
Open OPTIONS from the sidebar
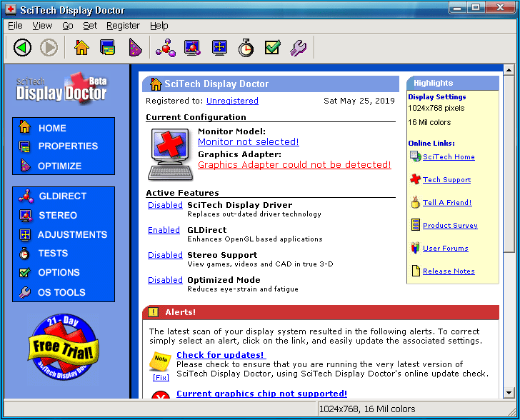pyautogui.click(x=59, y=272)
